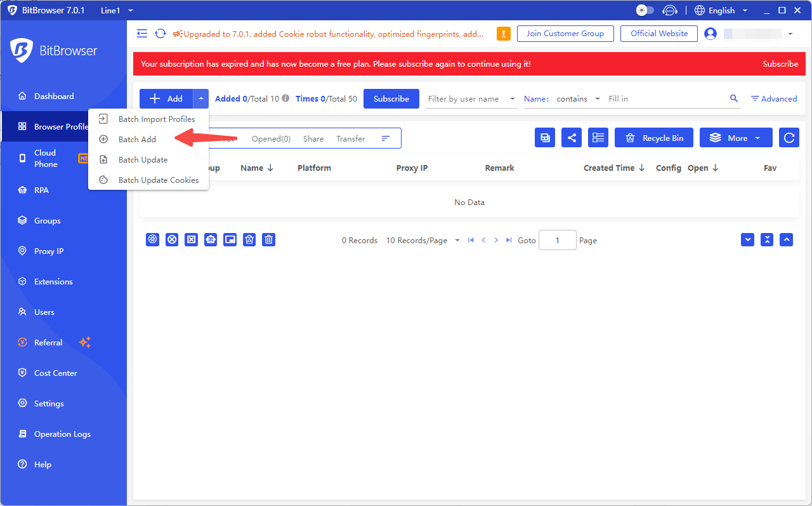Screen dimensions: 812x506
Task: Select Batch Add from the menu
Action: point(148,139)
